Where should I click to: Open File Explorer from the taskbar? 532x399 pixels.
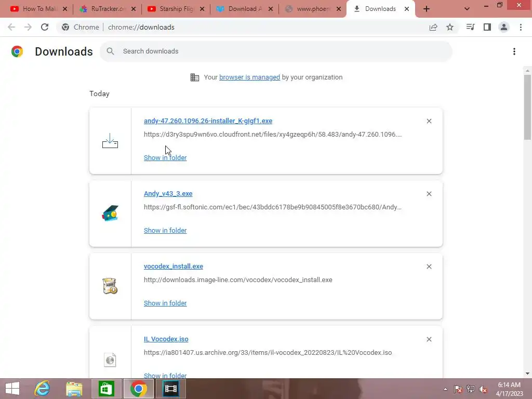pos(74,389)
